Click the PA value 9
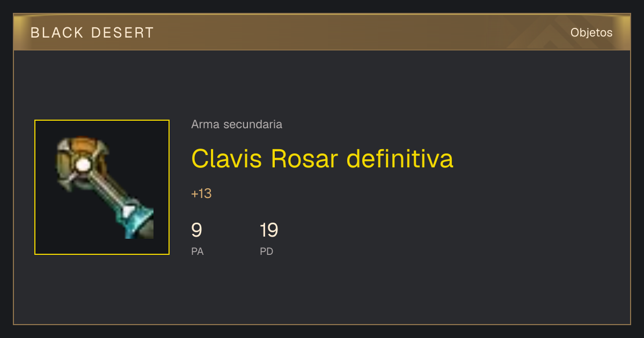The height and width of the screenshot is (338, 644). tap(196, 230)
